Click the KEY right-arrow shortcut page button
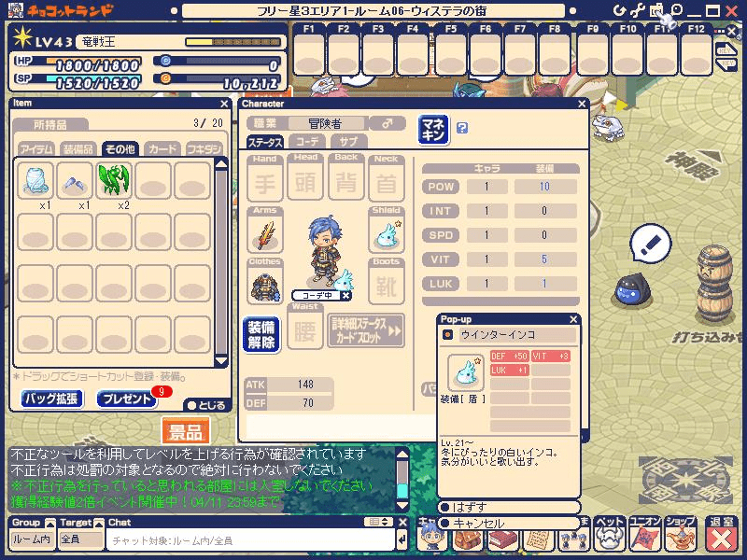 (x=726, y=49)
